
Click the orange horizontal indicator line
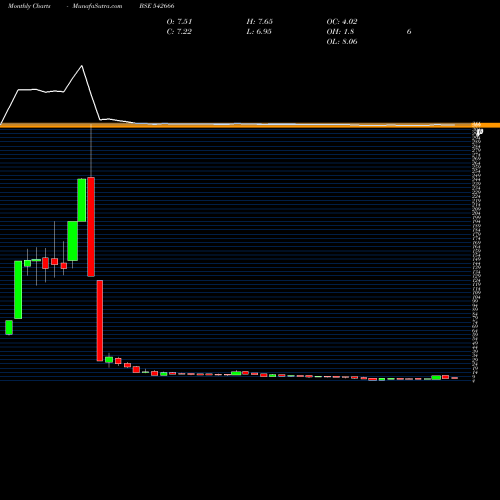coord(250,125)
